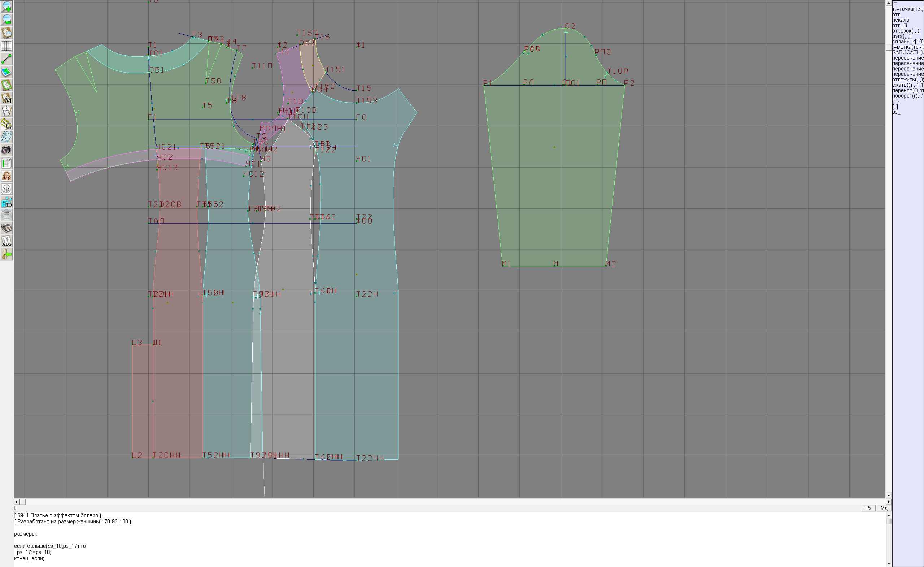
Task: Click canvas vertical scrollbar up arrow
Action: tap(888, 3)
